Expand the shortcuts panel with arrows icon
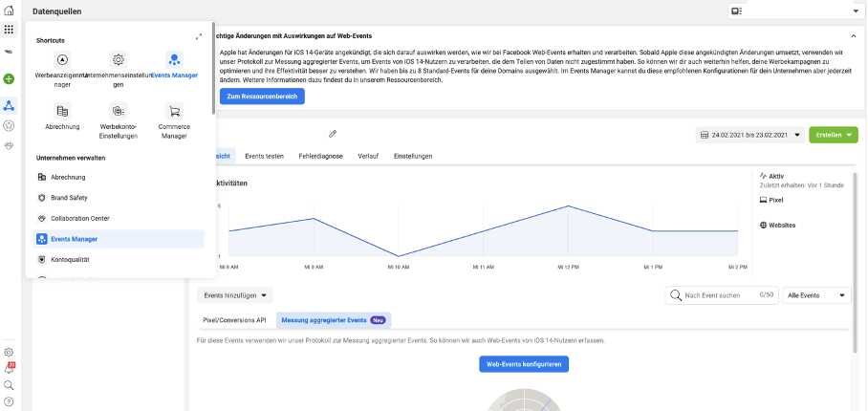 (x=199, y=36)
